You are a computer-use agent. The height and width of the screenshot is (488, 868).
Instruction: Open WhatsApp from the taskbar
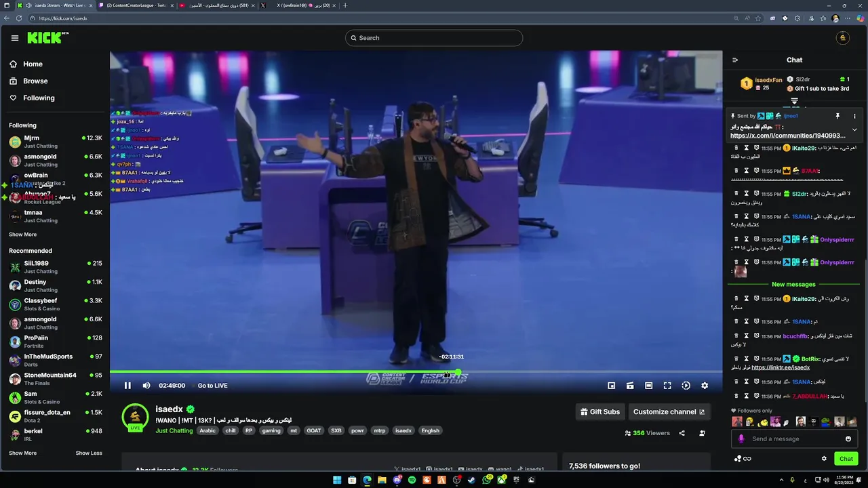486,480
